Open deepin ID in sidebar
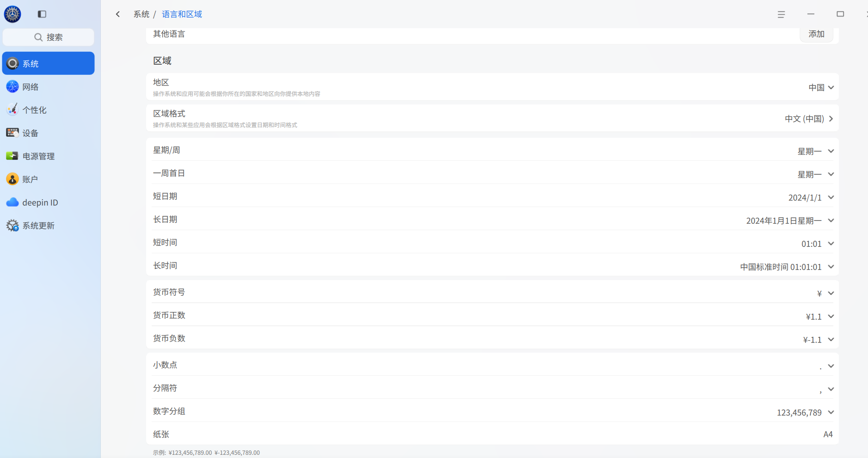 48,202
